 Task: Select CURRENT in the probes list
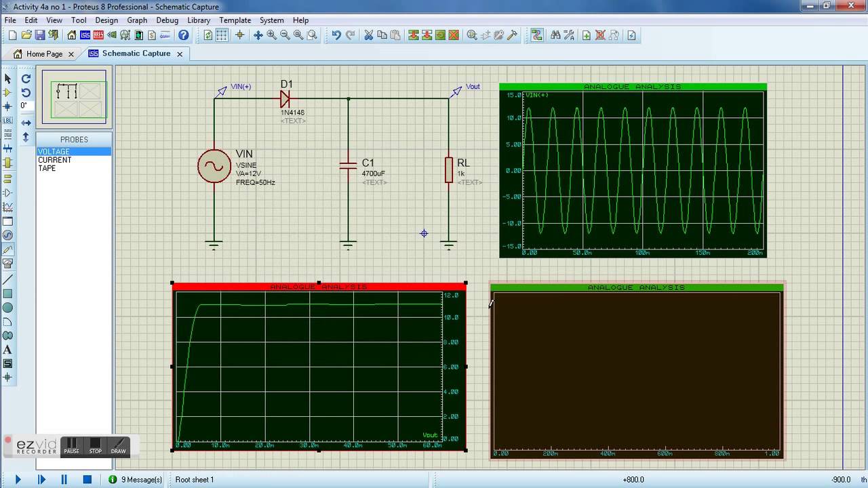74,160
